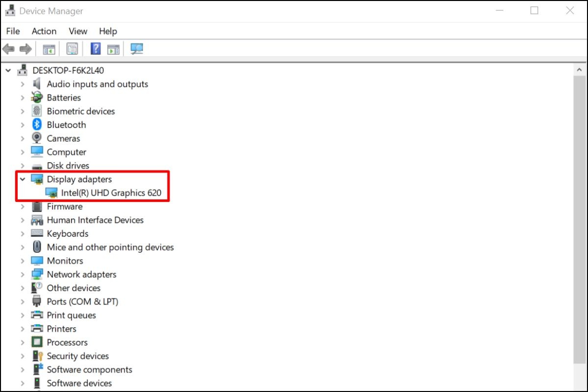Click the Human Interface Devices icon
Screen dimensions: 588x392
tap(37, 220)
